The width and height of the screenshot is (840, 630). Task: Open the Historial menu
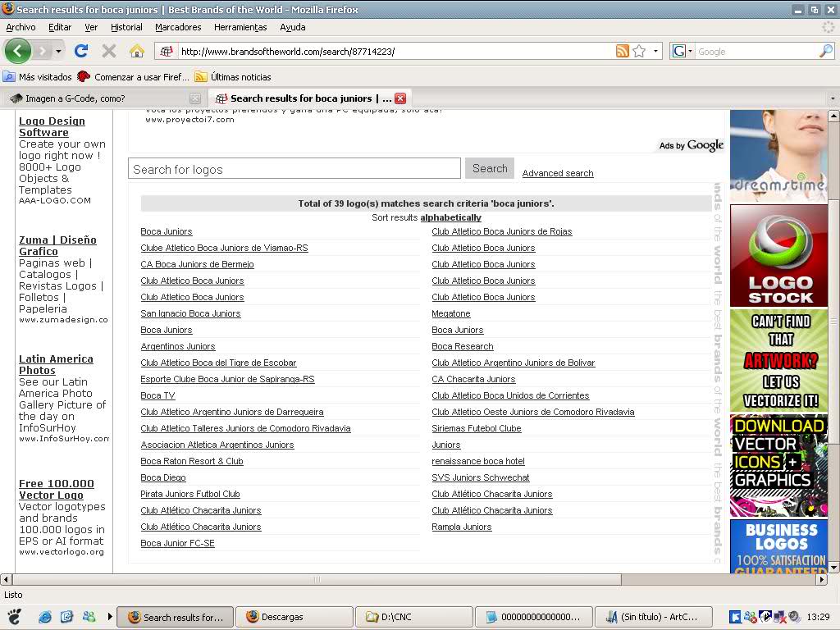[126, 27]
